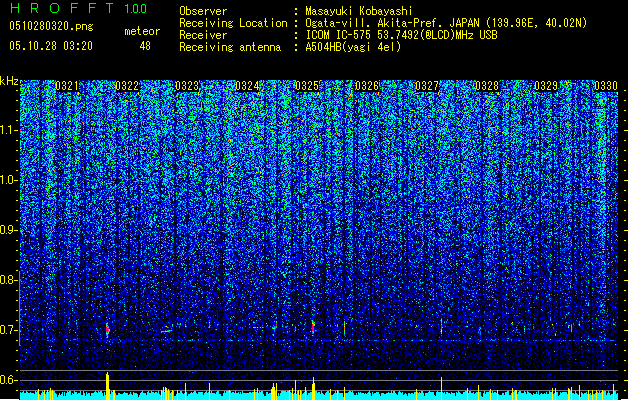Click the 0321 time marker

point(67,86)
